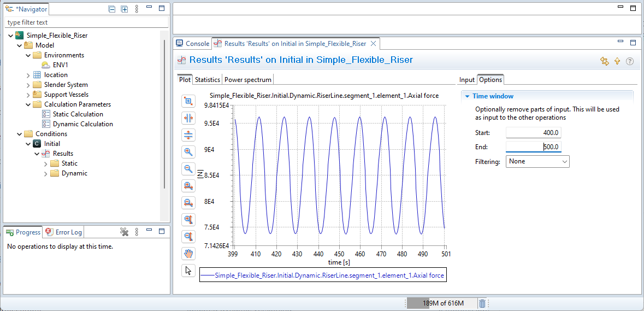Screen dimensions: 644x311
Task: Expand the Dynamic results folder
Action: click(x=46, y=173)
